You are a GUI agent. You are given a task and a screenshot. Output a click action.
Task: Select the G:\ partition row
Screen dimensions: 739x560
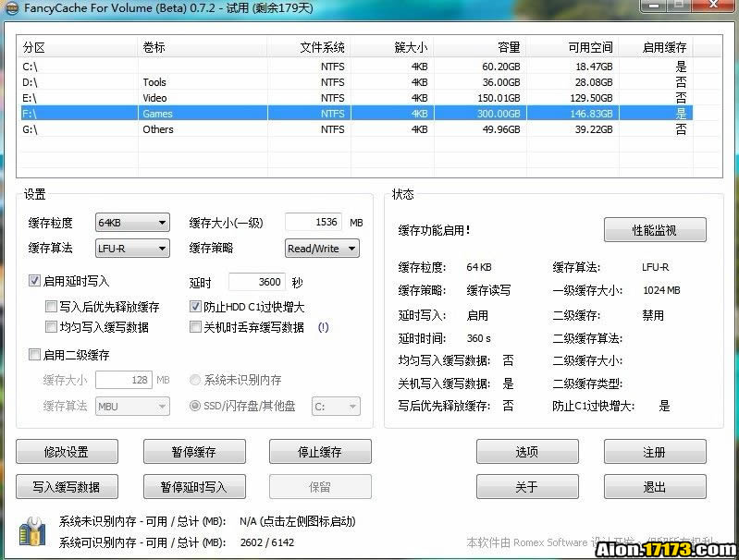pyautogui.click(x=355, y=129)
